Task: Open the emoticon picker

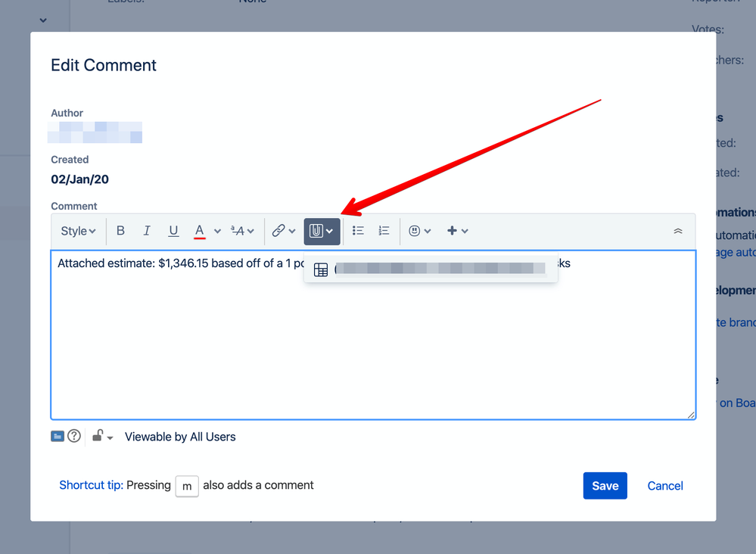Action: [414, 231]
